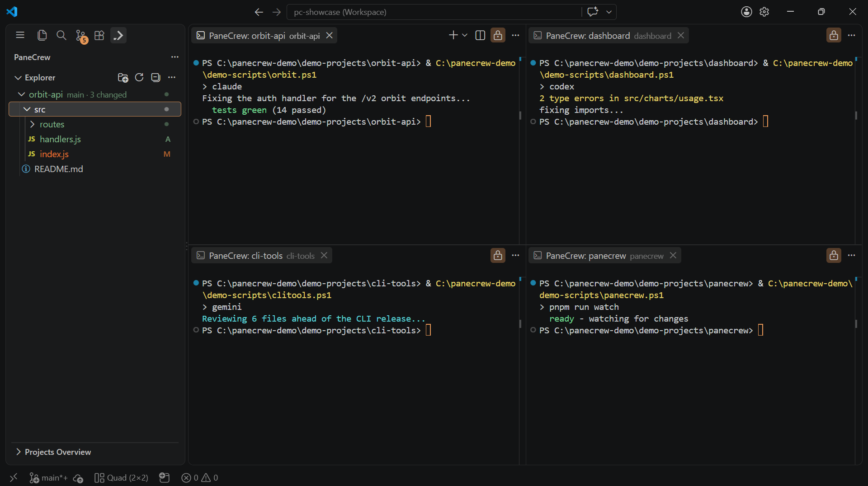Open remote window indicator in status bar
The image size is (868, 486).
14,477
